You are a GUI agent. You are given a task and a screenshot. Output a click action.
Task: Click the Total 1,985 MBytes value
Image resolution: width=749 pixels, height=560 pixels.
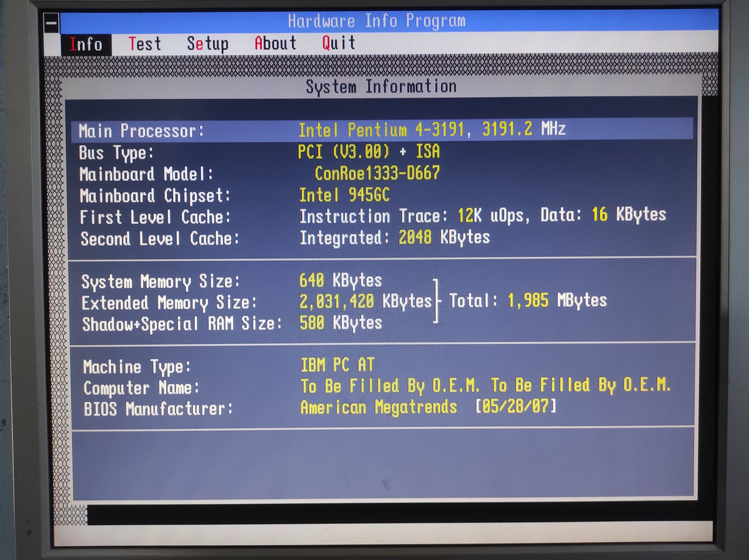[556, 300]
